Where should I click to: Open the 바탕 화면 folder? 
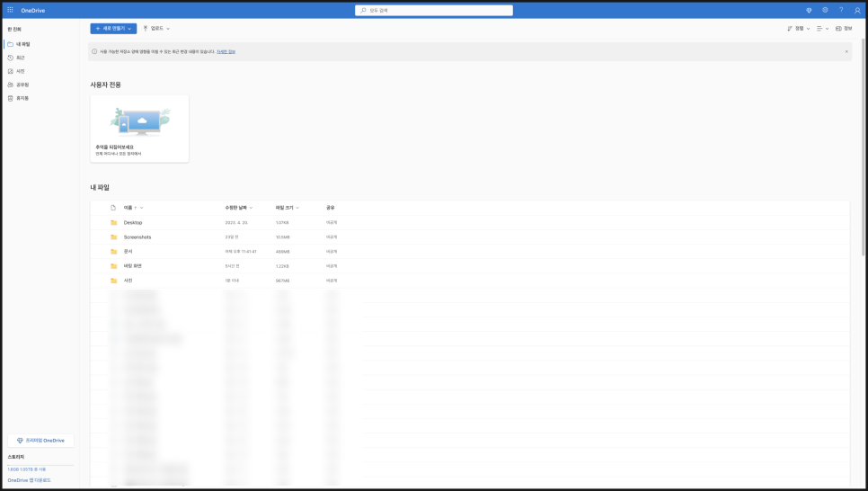[133, 266]
